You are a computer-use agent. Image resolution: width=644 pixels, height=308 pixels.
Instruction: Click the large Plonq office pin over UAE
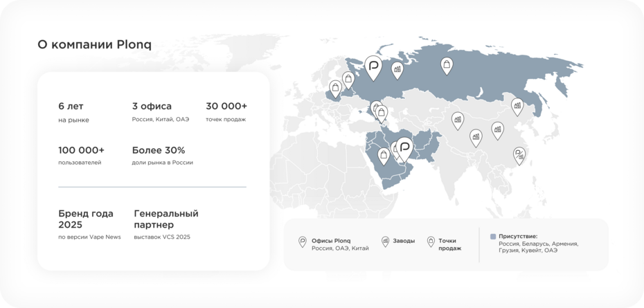tap(404, 149)
